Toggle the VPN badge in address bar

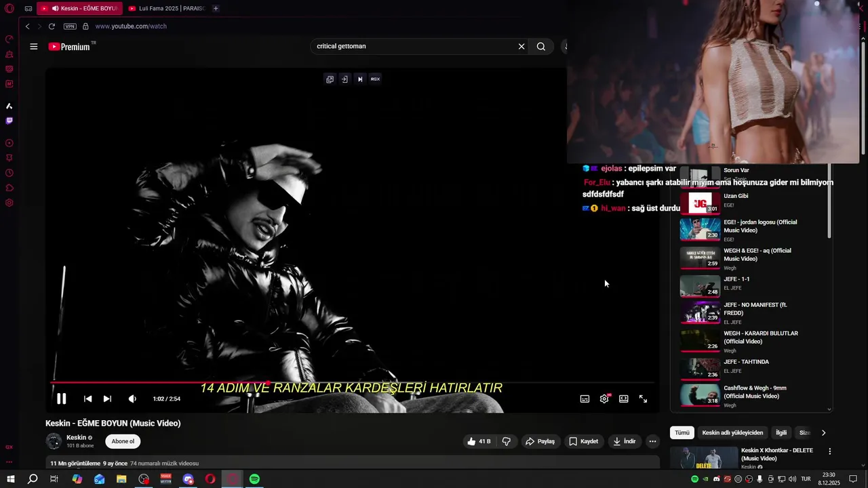[x=70, y=26]
